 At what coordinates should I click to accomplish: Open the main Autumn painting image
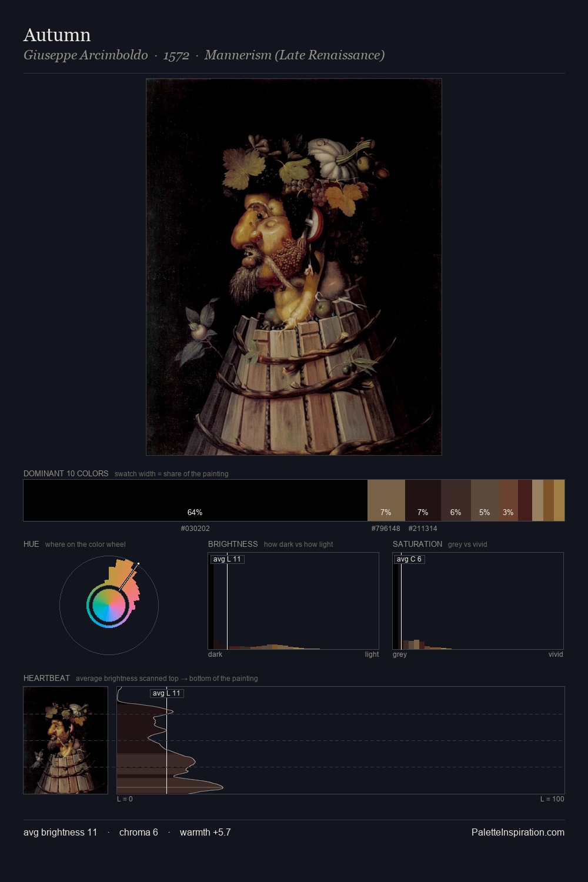coord(294,267)
